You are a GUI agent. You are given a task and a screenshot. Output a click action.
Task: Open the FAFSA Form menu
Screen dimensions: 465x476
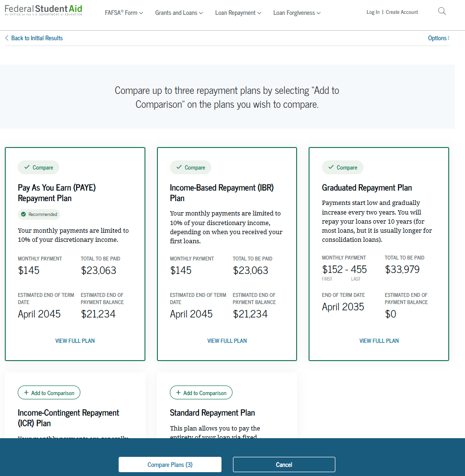click(123, 13)
